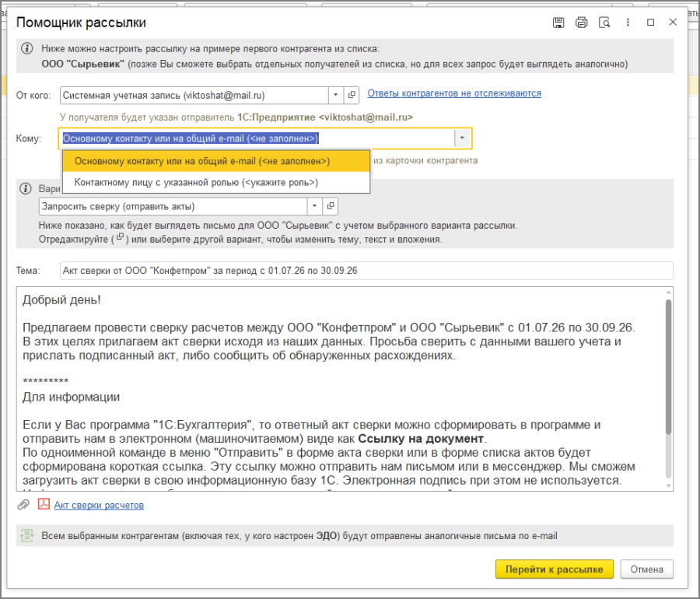Click the info icon near ООО Сырьевик notice
This screenshot has width=700, height=599.
click(26, 48)
